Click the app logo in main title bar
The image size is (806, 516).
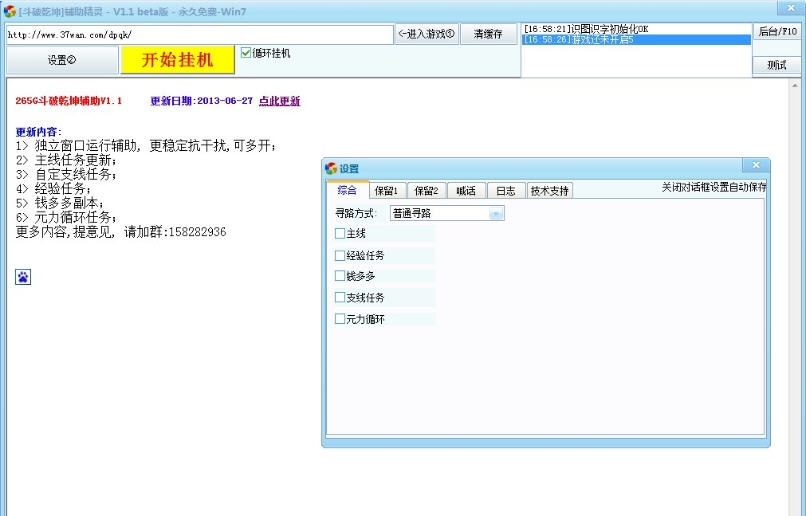coord(9,11)
